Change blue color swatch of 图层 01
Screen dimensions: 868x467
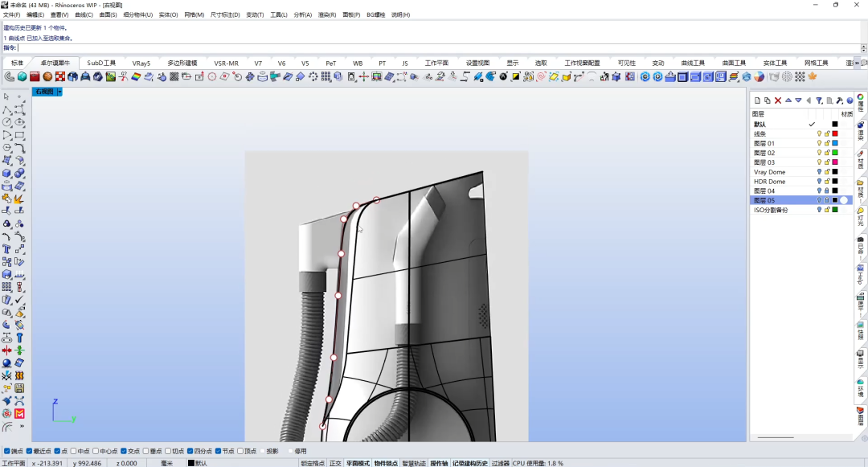835,143
